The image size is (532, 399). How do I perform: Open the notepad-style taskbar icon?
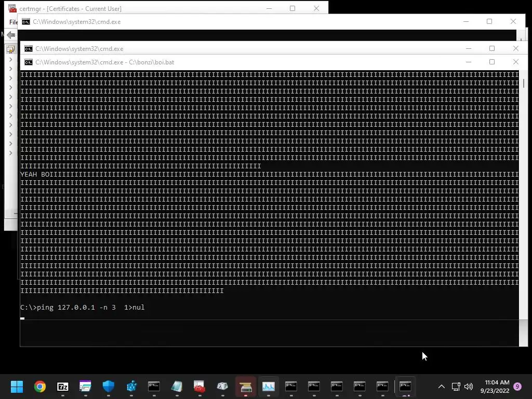(x=177, y=387)
